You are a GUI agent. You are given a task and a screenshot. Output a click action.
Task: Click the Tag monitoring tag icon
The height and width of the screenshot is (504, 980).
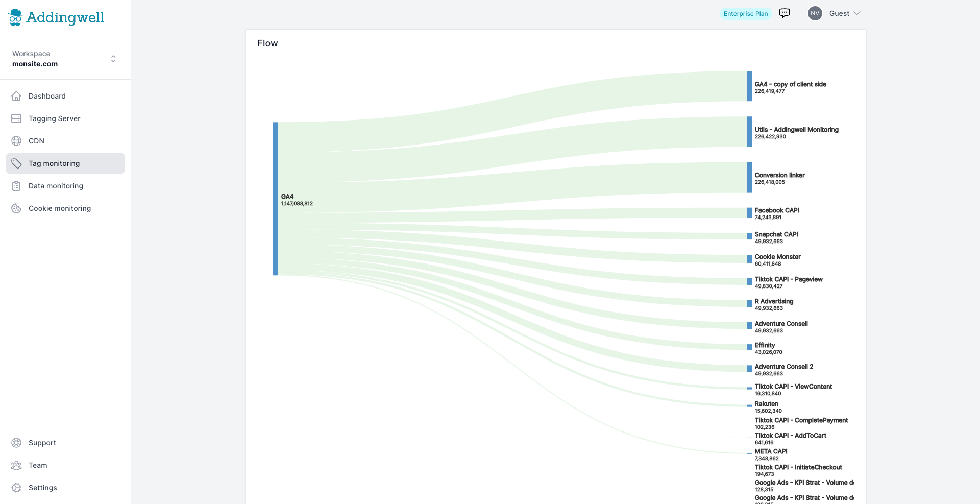tap(16, 163)
